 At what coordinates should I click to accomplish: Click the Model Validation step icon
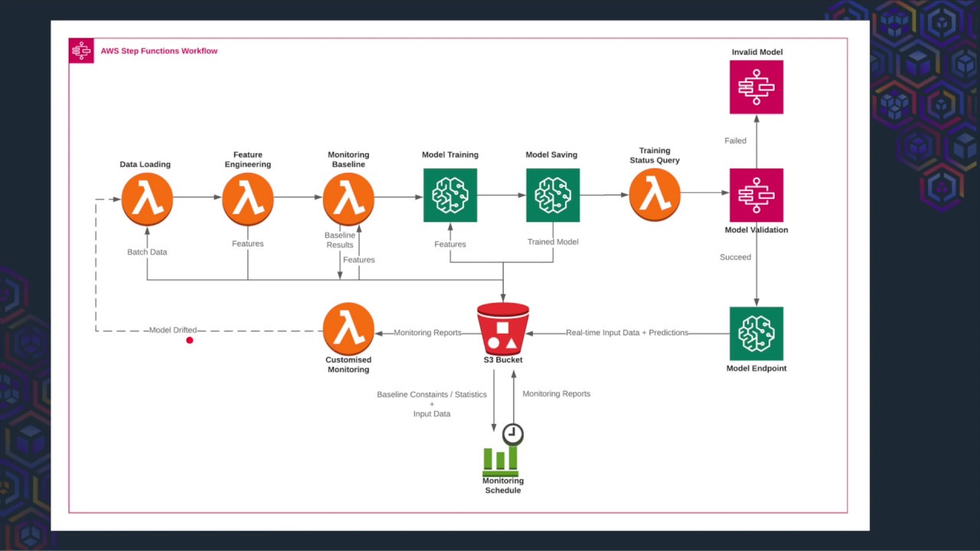point(756,195)
